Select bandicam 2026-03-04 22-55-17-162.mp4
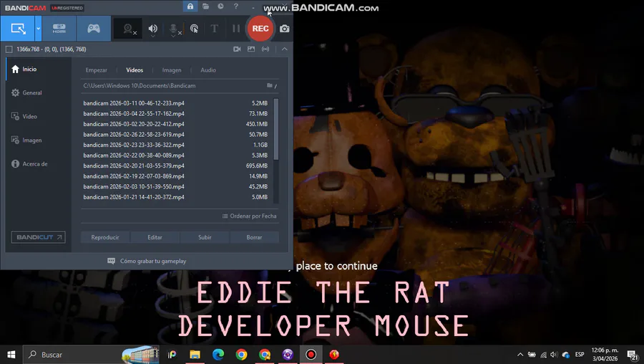The width and height of the screenshot is (644, 364). pos(175,113)
